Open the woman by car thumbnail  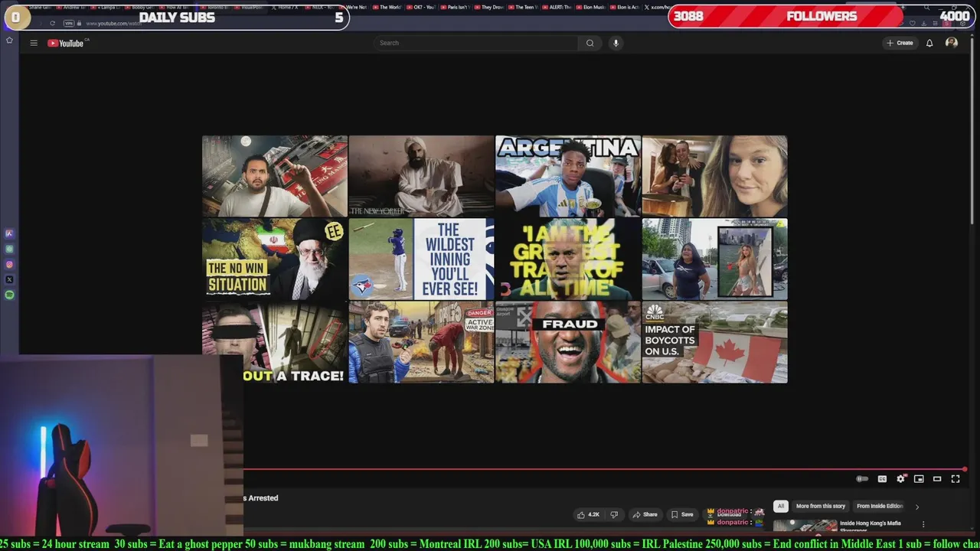point(714,259)
